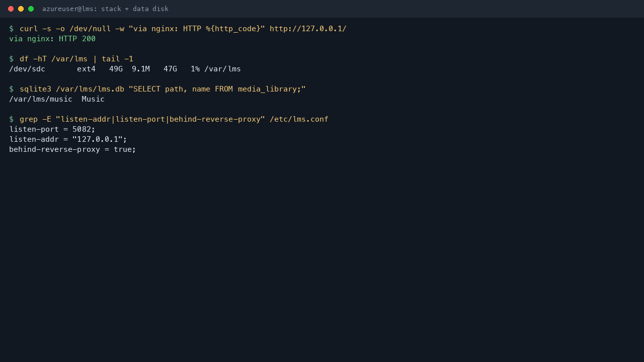Click the URL 'http://127.0.0.1/' in the curl command
Screen dimensions: 644x362
click(308, 29)
